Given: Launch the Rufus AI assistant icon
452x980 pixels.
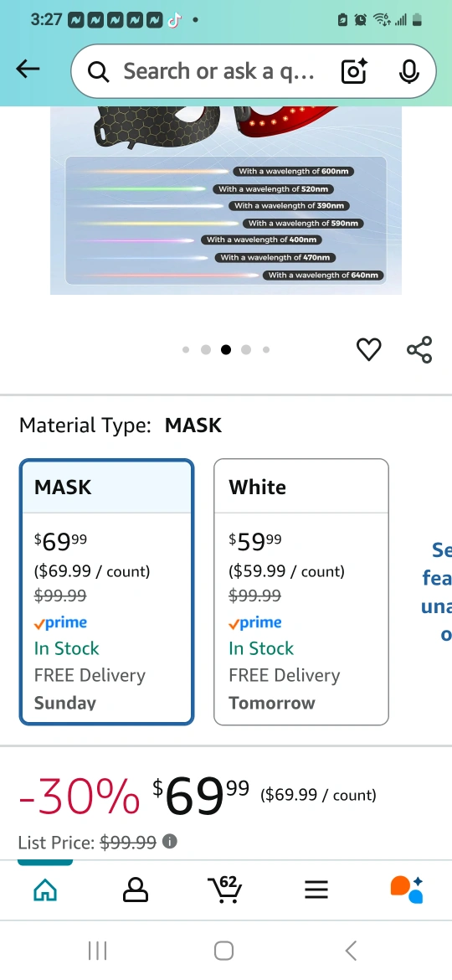Looking at the screenshot, I should click(407, 890).
